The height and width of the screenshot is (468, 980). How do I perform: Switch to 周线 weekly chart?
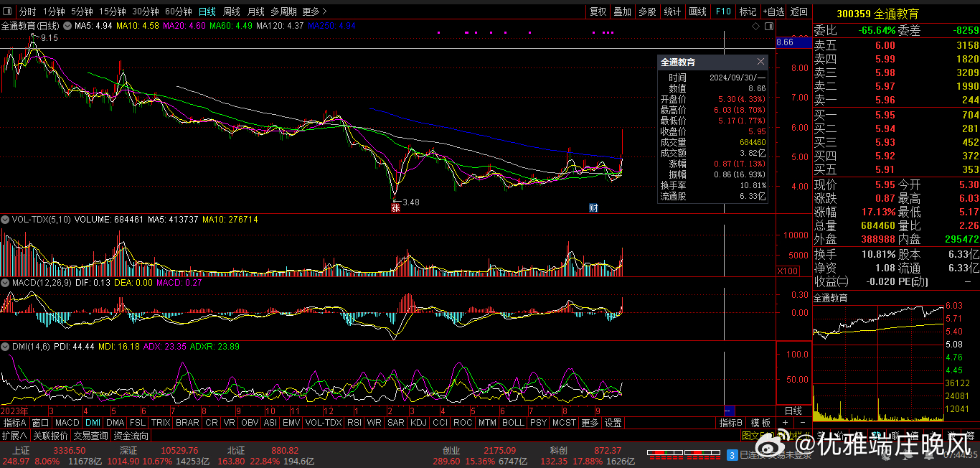[x=232, y=11]
